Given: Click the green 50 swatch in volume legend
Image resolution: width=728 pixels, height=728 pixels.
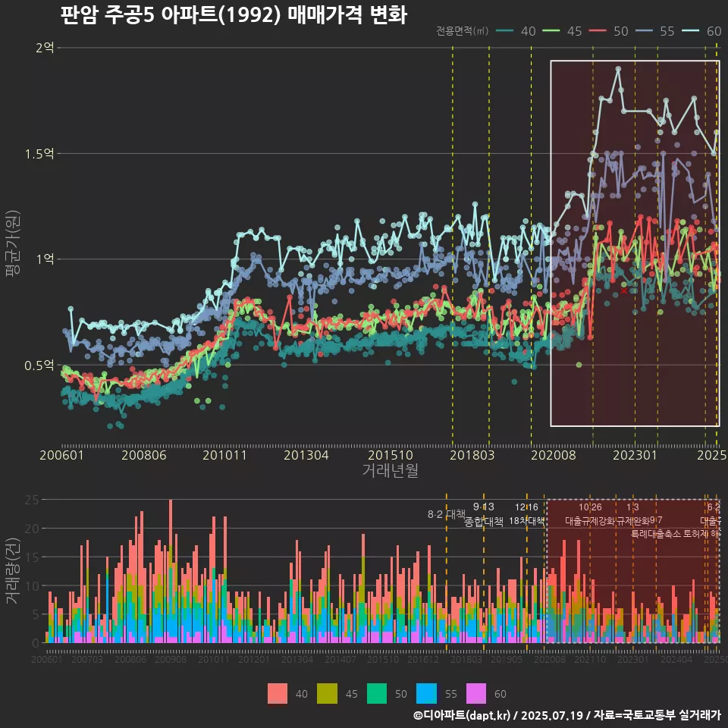Looking at the screenshot, I should pos(377,694).
